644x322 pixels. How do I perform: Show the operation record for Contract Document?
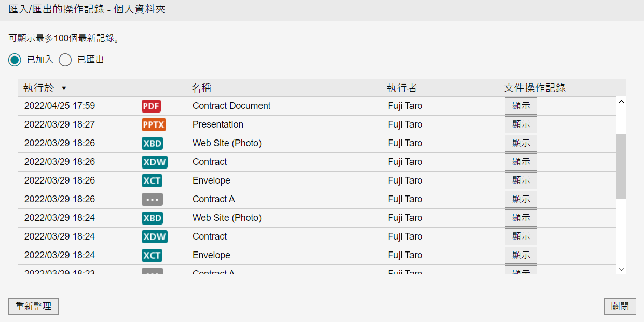click(x=521, y=106)
